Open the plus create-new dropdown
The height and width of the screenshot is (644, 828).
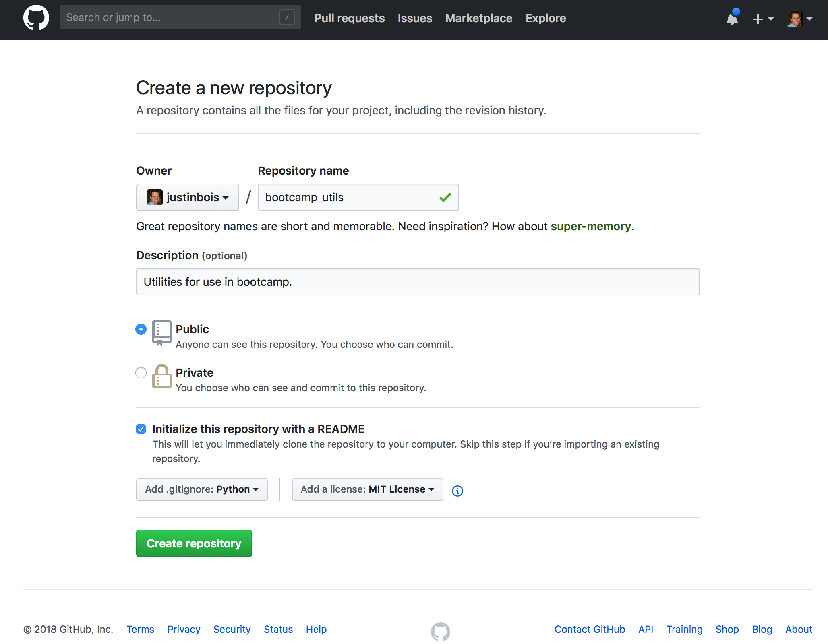point(763,19)
